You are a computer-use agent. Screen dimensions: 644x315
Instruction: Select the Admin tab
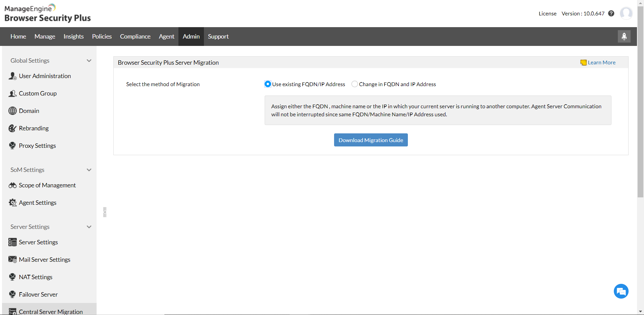[x=191, y=37]
